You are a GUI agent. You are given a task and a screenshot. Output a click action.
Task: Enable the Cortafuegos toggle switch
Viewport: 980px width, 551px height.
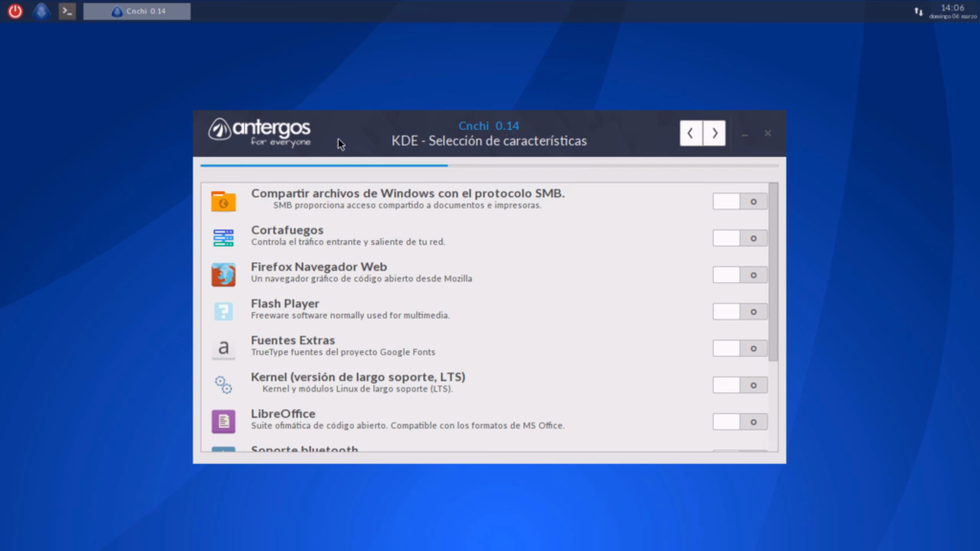(x=740, y=238)
